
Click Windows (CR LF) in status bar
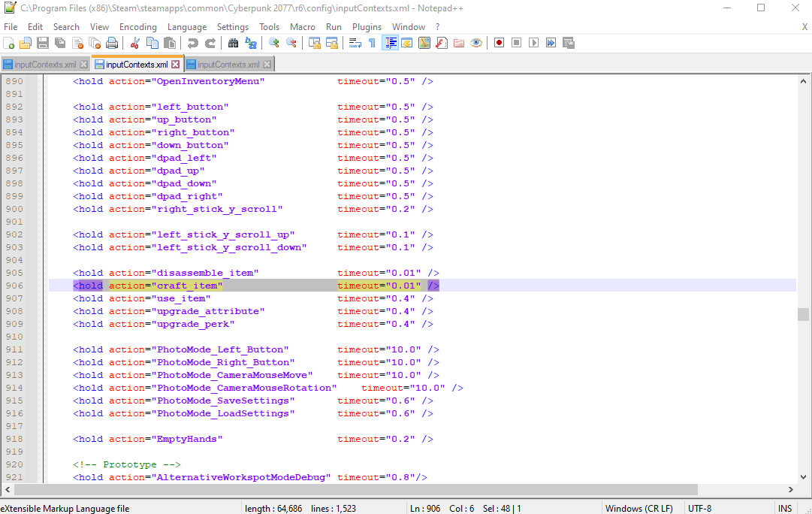click(x=640, y=509)
